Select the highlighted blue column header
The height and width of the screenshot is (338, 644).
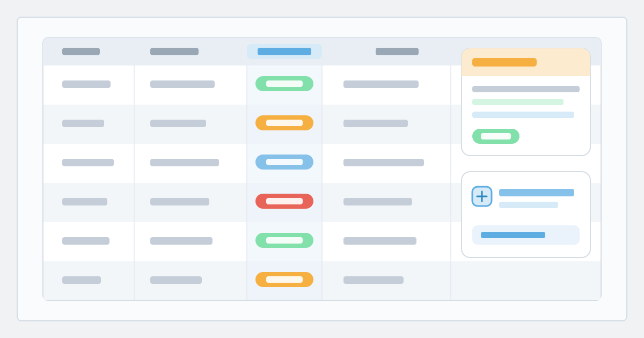pyautogui.click(x=284, y=52)
